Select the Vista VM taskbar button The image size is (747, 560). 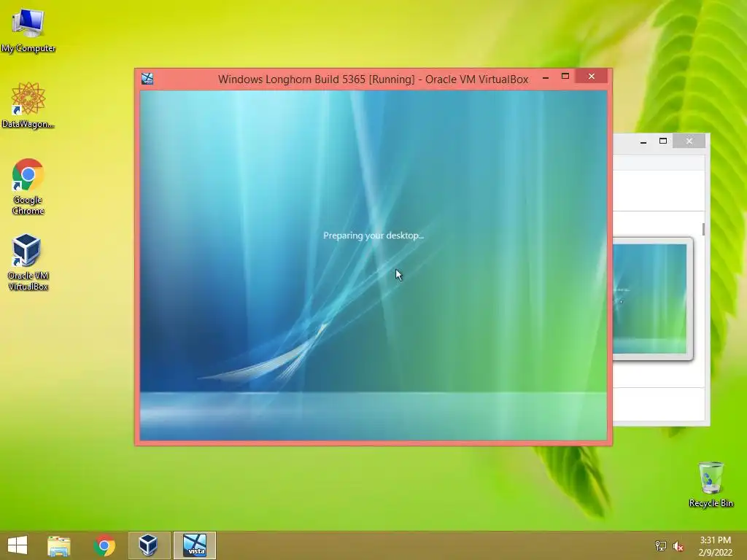coord(195,545)
